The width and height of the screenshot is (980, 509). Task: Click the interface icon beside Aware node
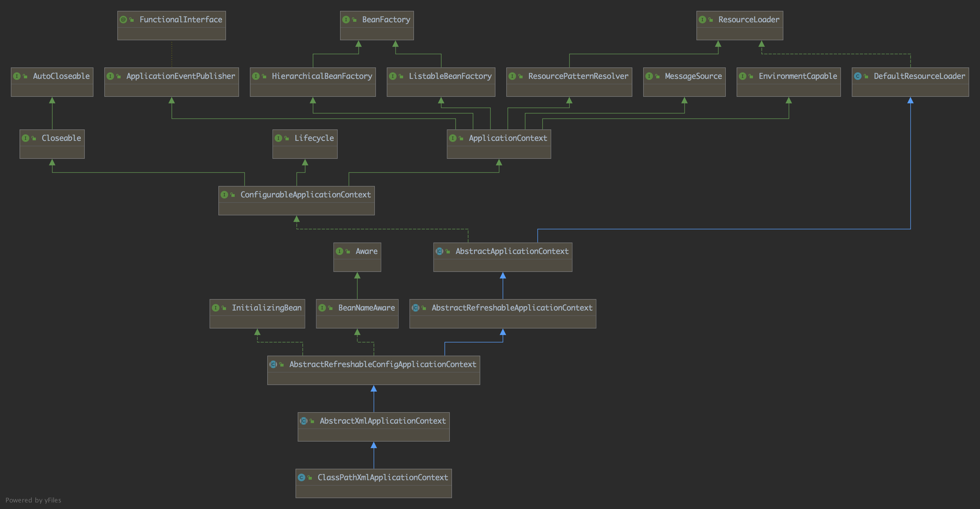click(x=339, y=251)
